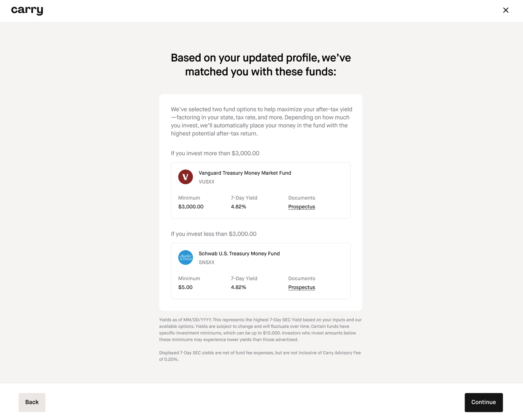This screenshot has height=420, width=523.
Task: Open the Schwab fund Prospectus link
Action: pos(302,287)
